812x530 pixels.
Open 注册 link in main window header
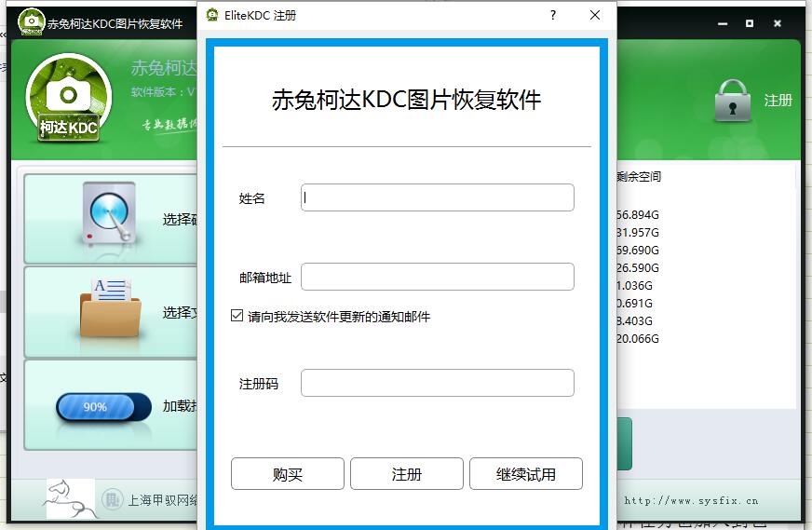[x=778, y=100]
